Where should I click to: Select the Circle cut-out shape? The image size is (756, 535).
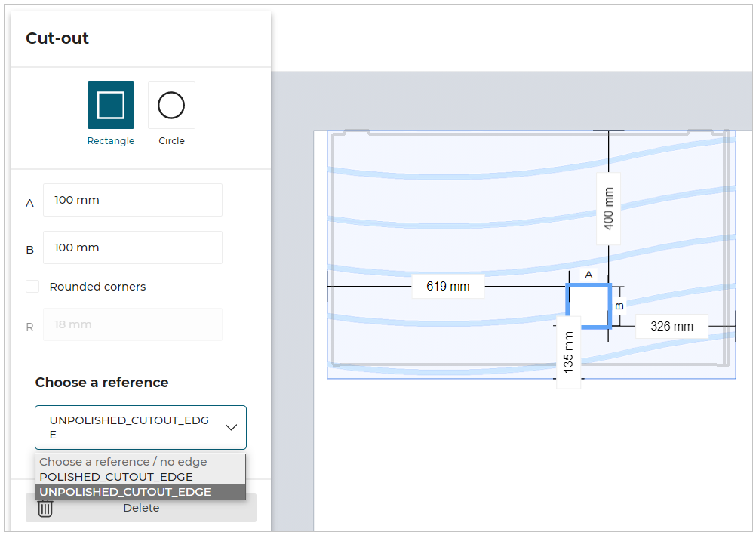point(171,106)
